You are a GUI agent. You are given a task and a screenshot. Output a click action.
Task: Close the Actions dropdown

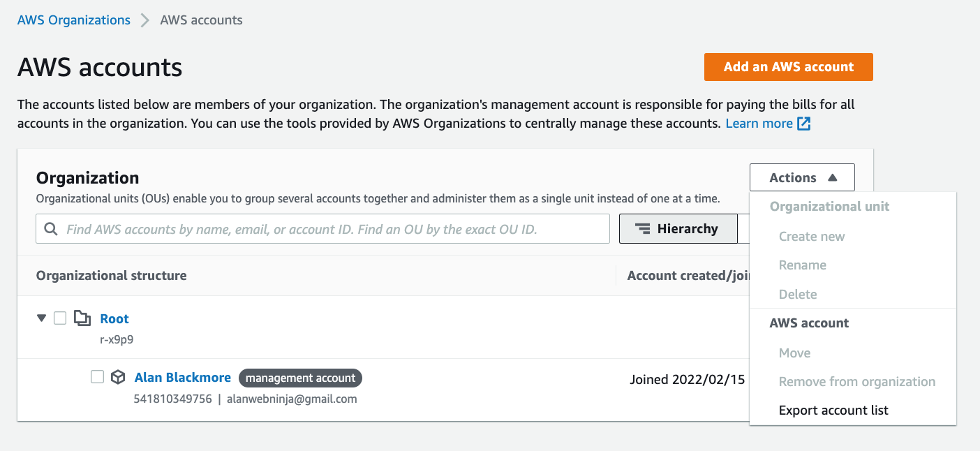(802, 178)
